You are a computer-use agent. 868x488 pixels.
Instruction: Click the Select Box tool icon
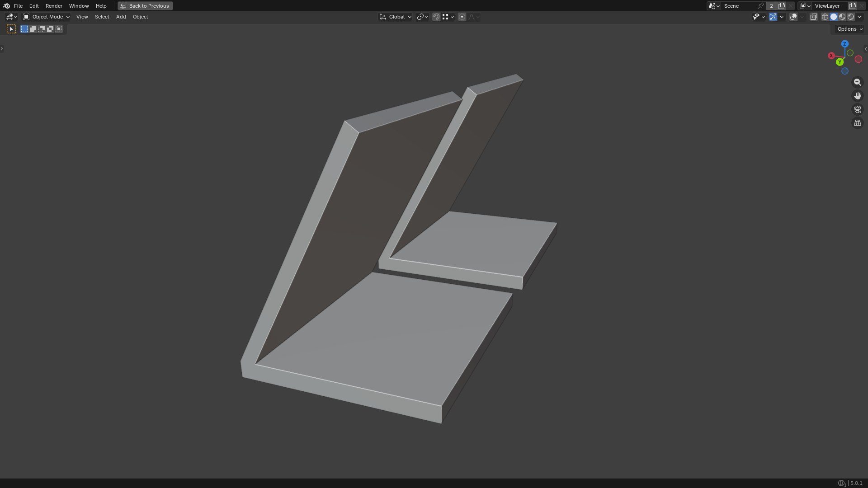(11, 29)
